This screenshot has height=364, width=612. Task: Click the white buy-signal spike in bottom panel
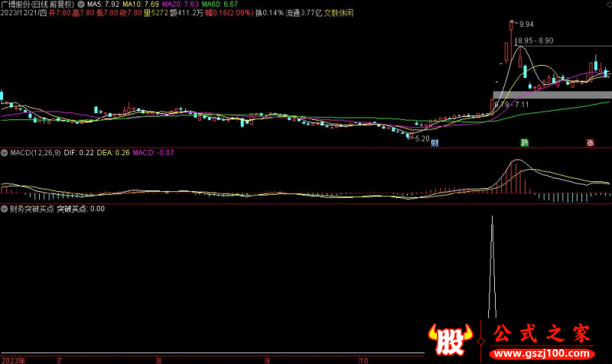pos(492,267)
